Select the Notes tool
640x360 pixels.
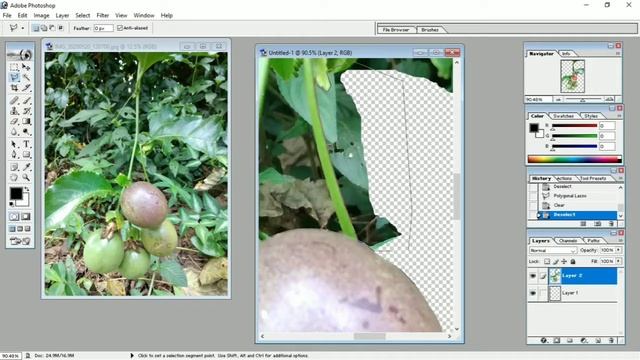14,167
